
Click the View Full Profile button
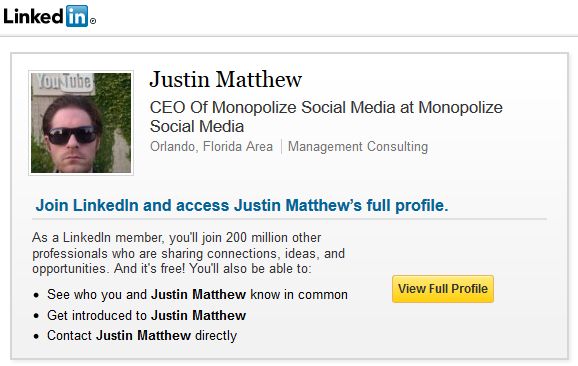443,289
